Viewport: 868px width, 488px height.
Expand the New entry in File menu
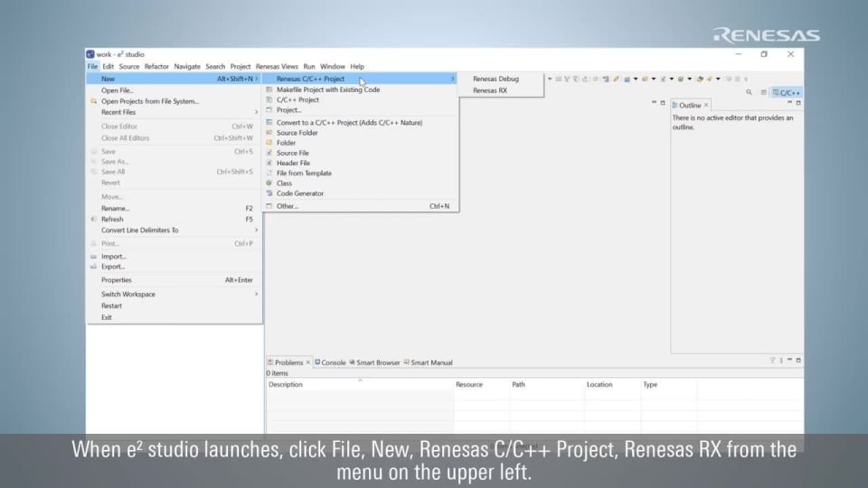coord(174,79)
